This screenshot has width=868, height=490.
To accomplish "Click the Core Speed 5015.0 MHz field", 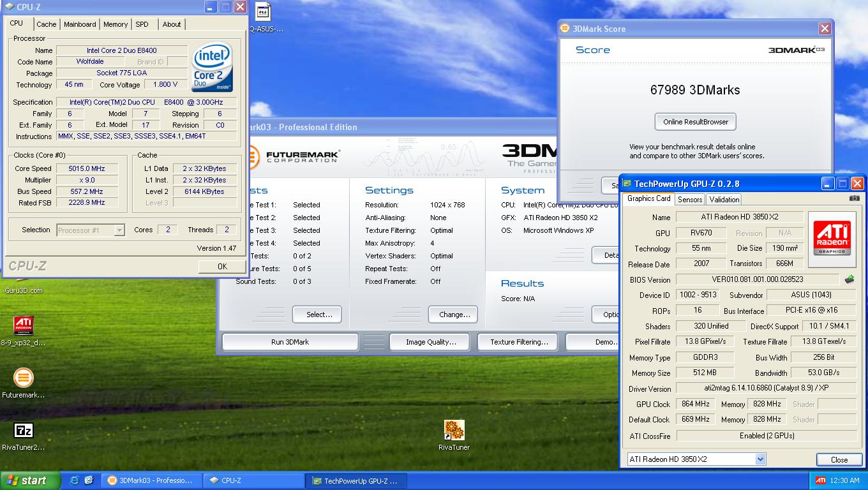I will tap(86, 168).
